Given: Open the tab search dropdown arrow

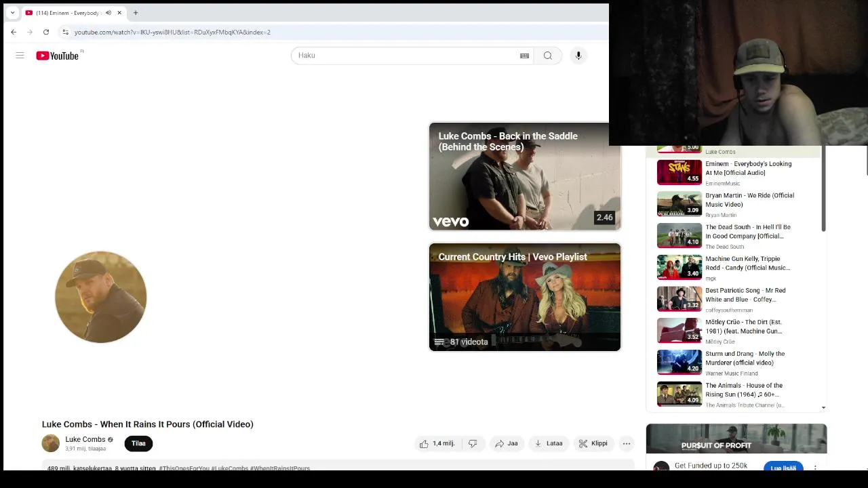Looking at the screenshot, I should (x=12, y=13).
